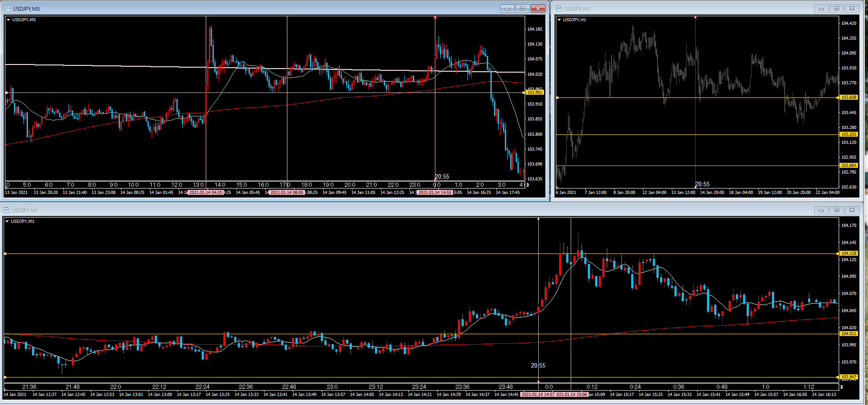This screenshot has width=868, height=405.
Task: Select the 103.608 price level on H1 chart
Action: pyautogui.click(x=849, y=97)
